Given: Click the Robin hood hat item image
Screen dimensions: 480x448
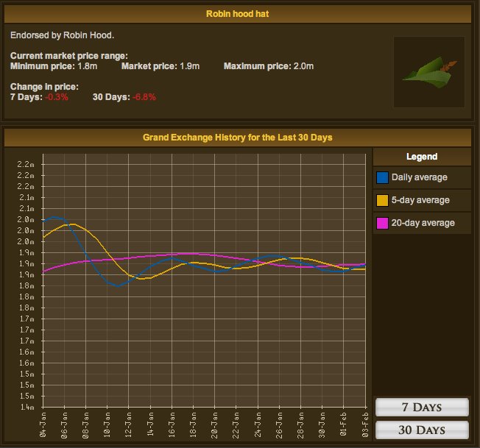Looking at the screenshot, I should [429, 72].
